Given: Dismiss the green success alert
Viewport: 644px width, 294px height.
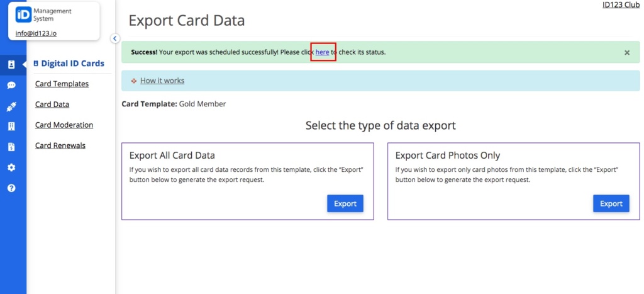Looking at the screenshot, I should tap(627, 53).
